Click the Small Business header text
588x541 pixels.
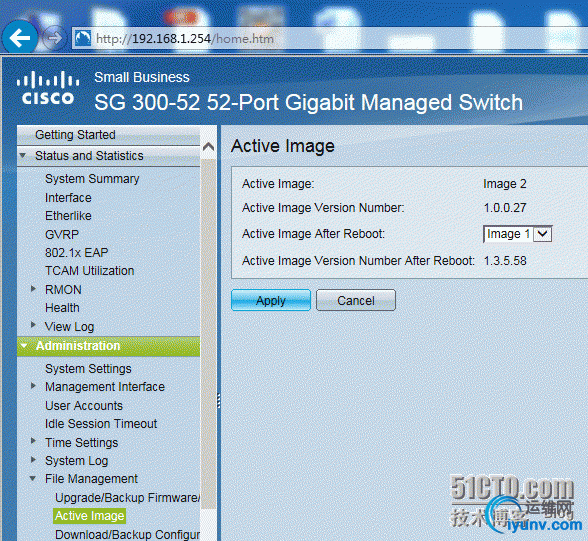click(142, 77)
